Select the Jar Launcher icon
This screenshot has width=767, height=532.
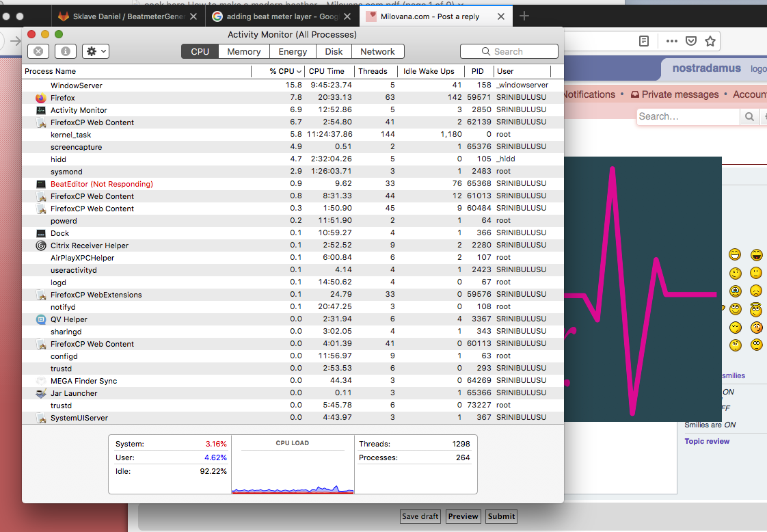pyautogui.click(x=41, y=393)
